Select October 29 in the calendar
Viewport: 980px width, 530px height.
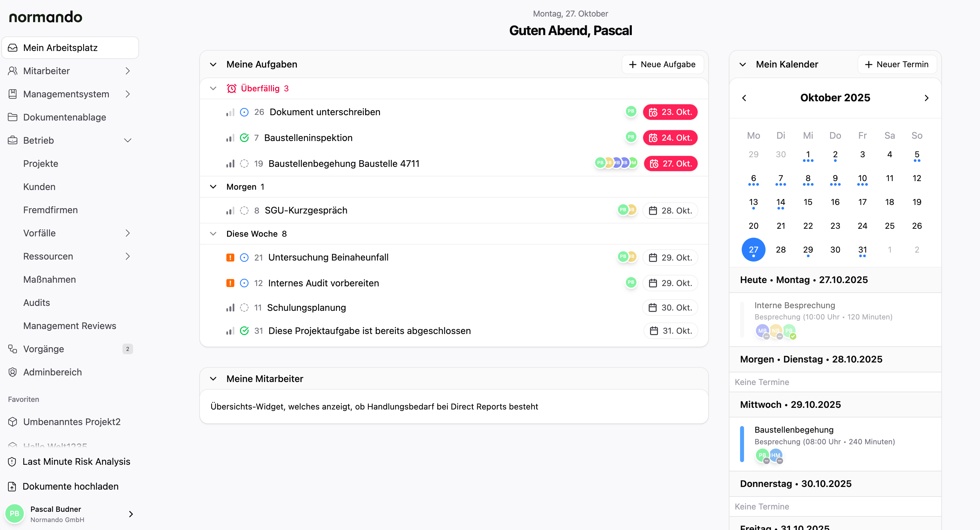coord(808,250)
